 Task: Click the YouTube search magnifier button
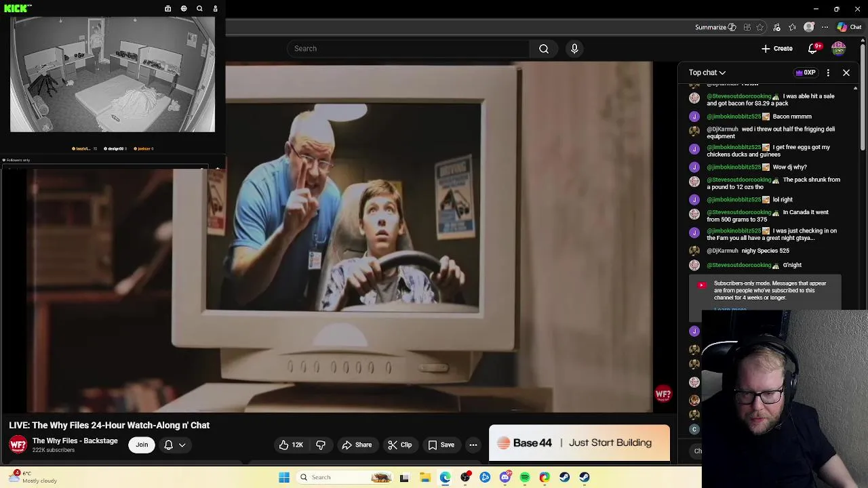544,49
